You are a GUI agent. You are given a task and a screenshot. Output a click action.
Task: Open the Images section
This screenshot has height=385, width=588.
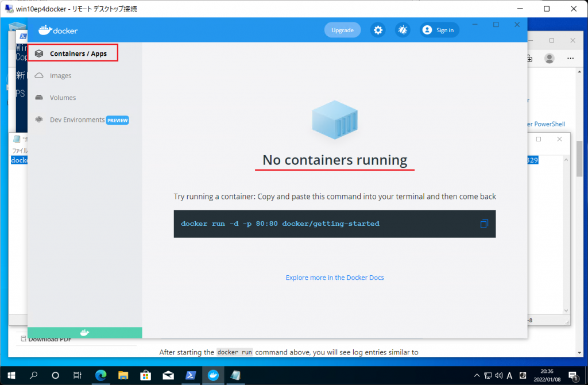click(x=60, y=75)
